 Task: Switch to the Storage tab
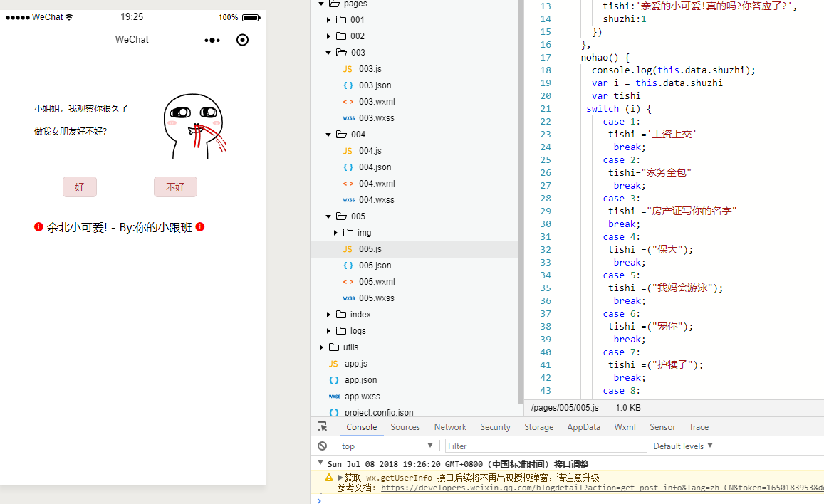click(x=538, y=427)
